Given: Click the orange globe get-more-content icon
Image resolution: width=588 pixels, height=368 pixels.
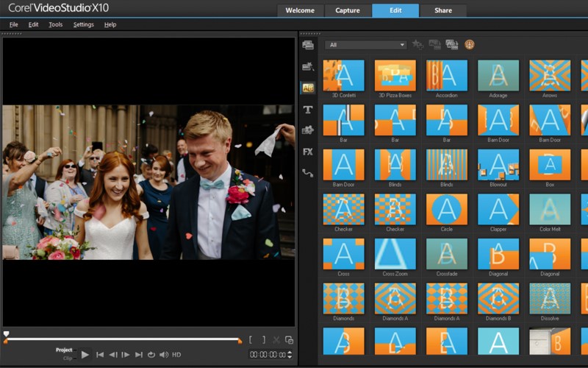Looking at the screenshot, I should click(x=470, y=45).
